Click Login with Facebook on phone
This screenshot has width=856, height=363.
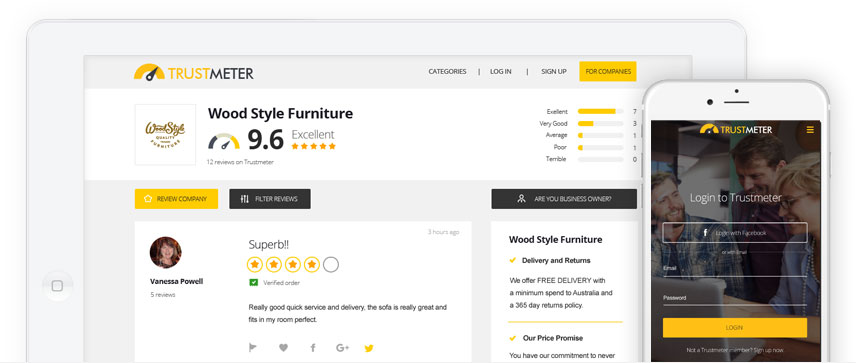(x=735, y=233)
